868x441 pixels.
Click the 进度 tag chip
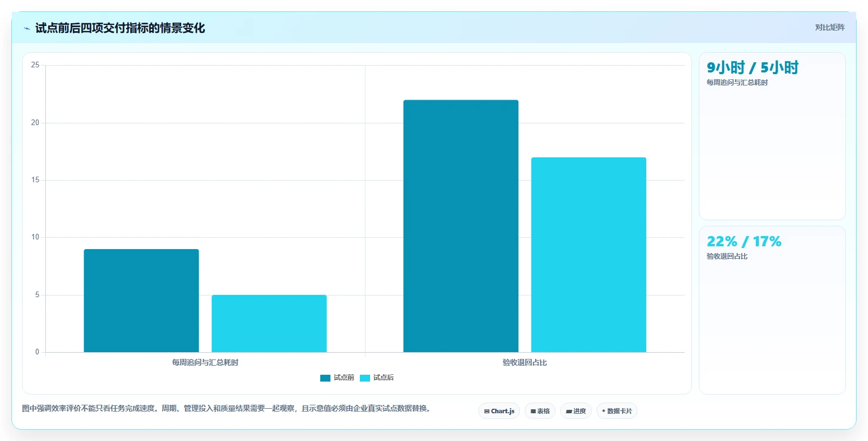coord(576,411)
